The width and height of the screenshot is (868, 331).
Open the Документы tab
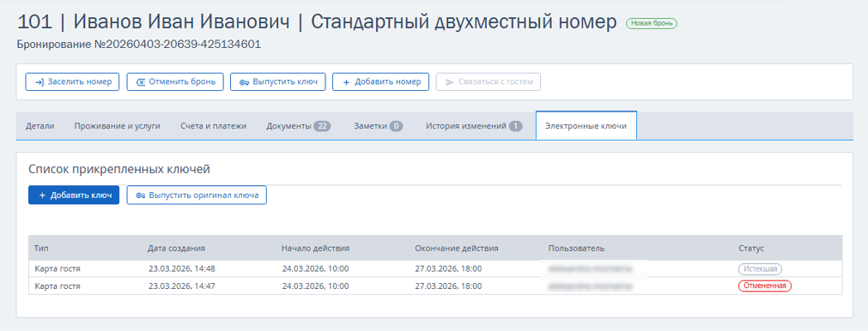299,126
